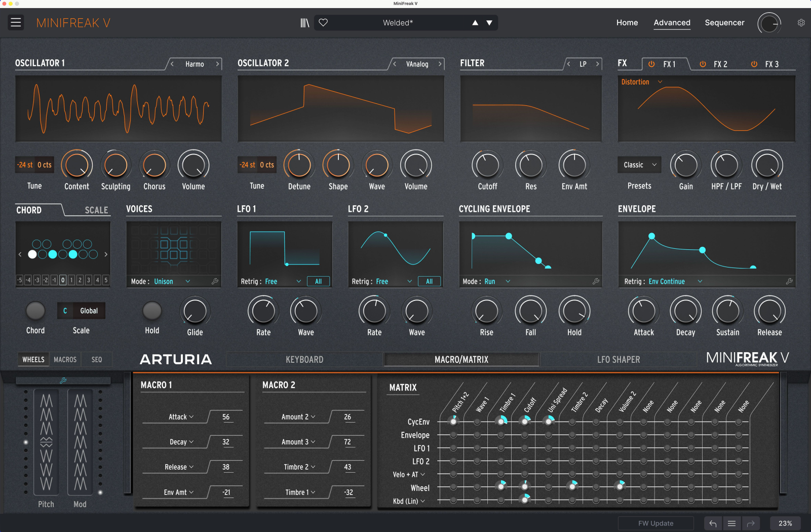Viewport: 811px width, 532px height.
Task: Open Distortion FX type dropdown
Action: 642,82
